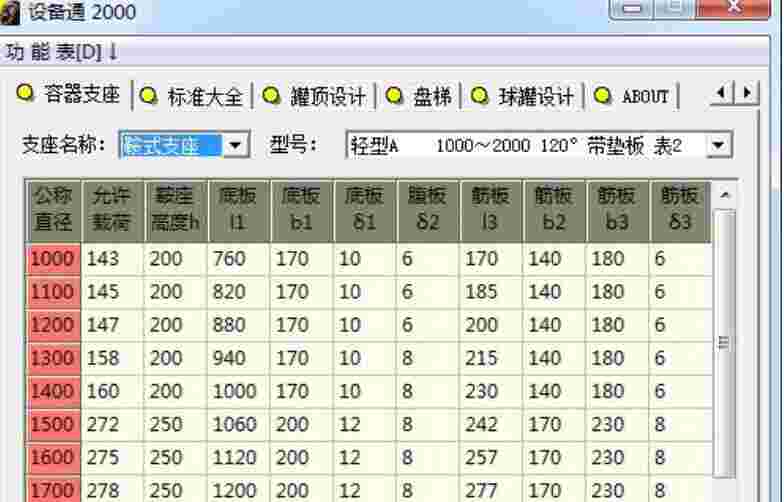Select the row header 1100
This screenshot has width=784, height=502.
pos(53,292)
